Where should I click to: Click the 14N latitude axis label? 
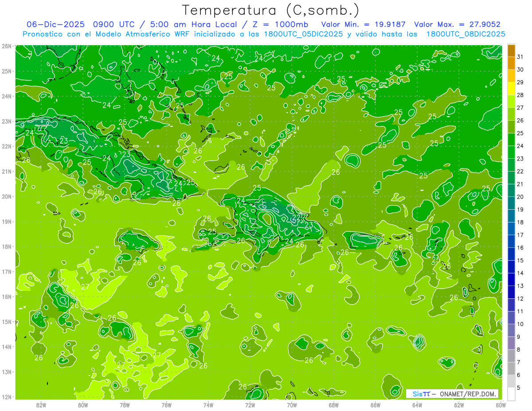[x=6, y=347]
